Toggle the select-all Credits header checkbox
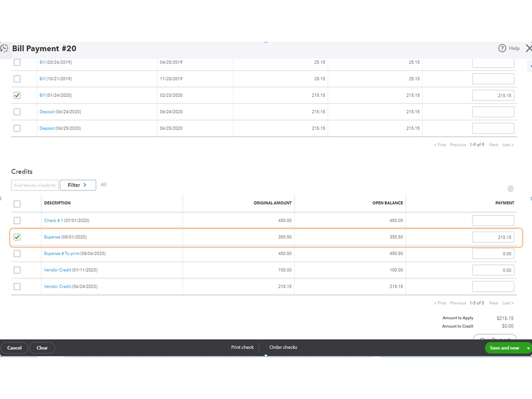532x399 pixels. tap(17, 204)
